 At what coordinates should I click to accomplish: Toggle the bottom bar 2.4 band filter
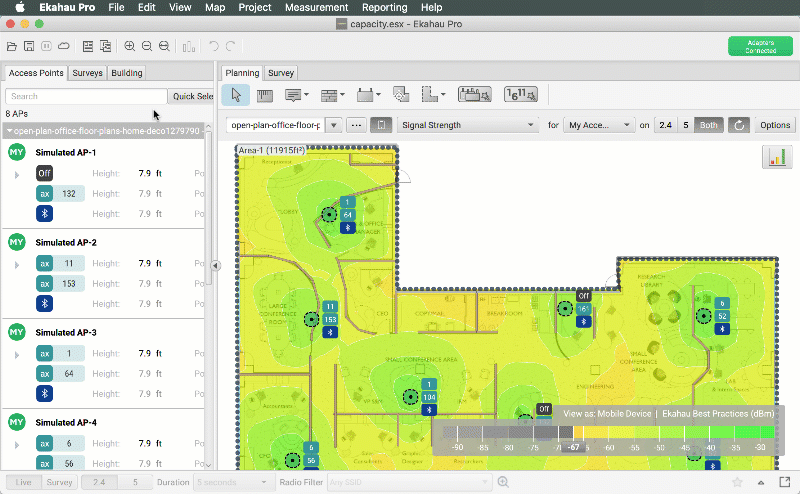tap(99, 482)
